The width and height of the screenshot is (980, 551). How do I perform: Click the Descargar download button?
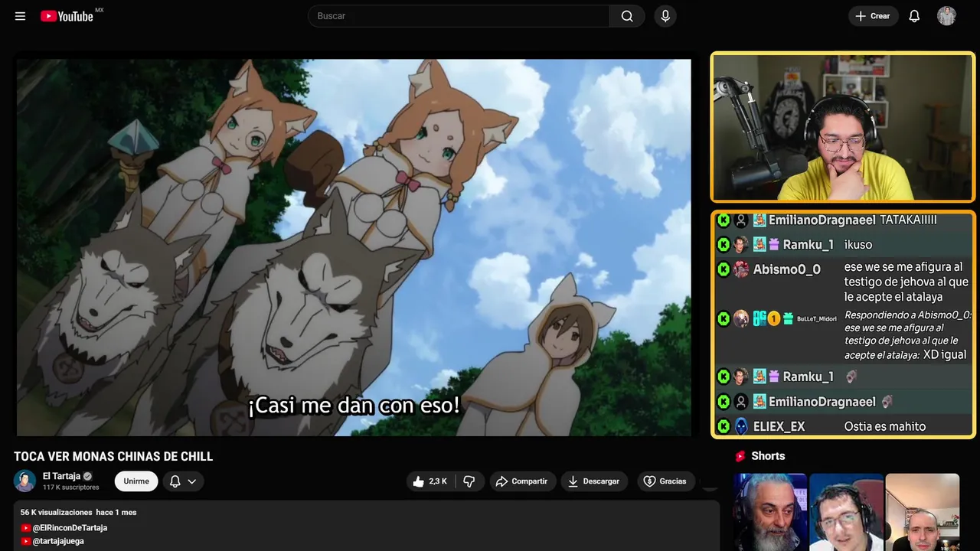tap(594, 481)
